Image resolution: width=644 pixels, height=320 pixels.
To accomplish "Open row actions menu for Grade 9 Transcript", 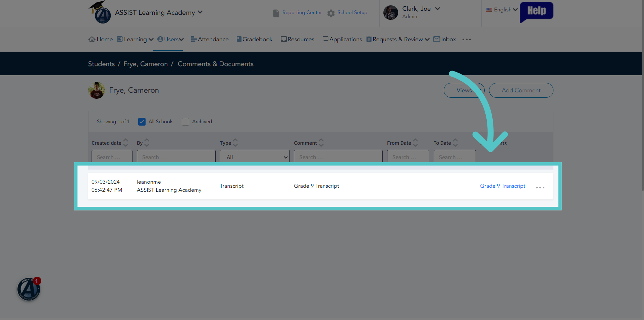I will 540,187.
